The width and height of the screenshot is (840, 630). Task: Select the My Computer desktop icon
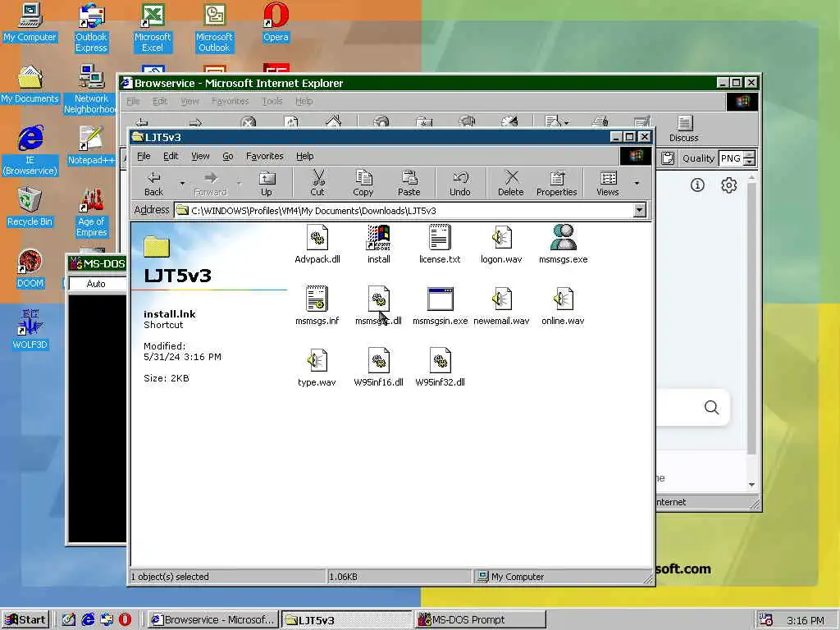(30, 22)
